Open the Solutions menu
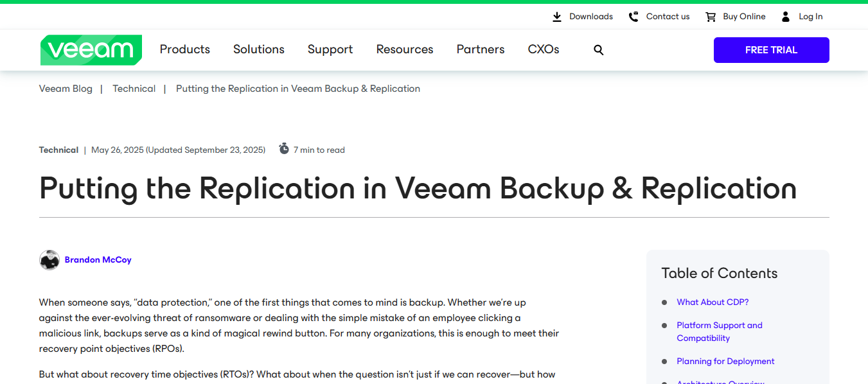868x384 pixels. point(259,49)
